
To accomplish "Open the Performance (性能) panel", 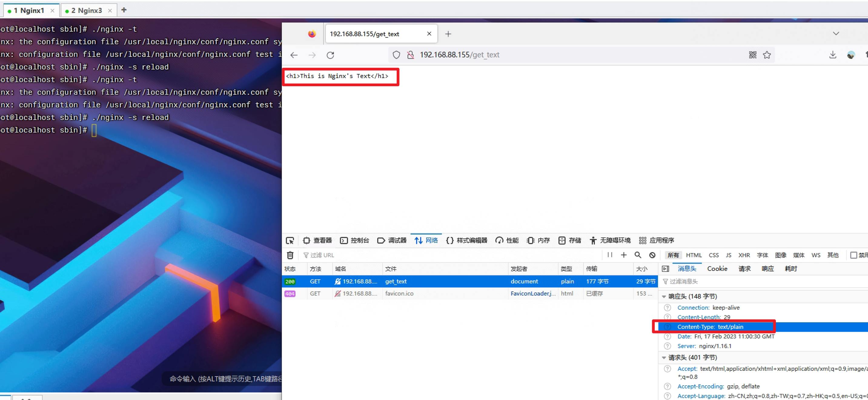I will [507, 240].
